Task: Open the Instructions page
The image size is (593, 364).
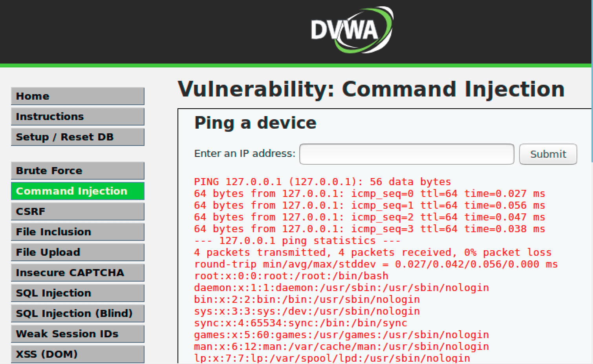Action: [78, 116]
